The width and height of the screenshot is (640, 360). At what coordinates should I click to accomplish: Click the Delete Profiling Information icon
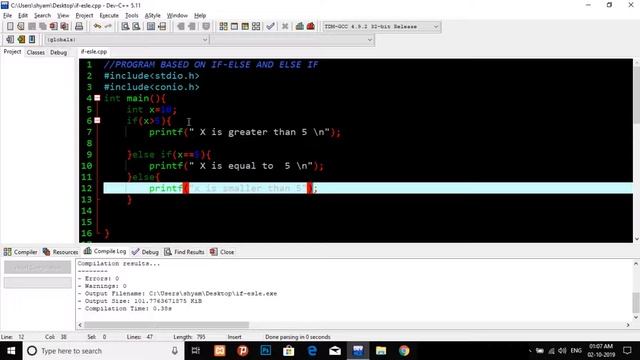(311, 26)
